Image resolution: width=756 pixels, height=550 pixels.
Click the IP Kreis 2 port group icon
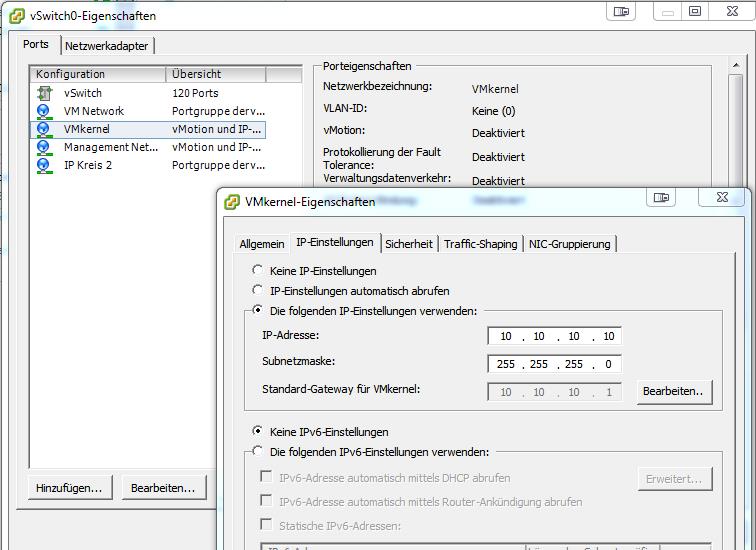pos(44,165)
